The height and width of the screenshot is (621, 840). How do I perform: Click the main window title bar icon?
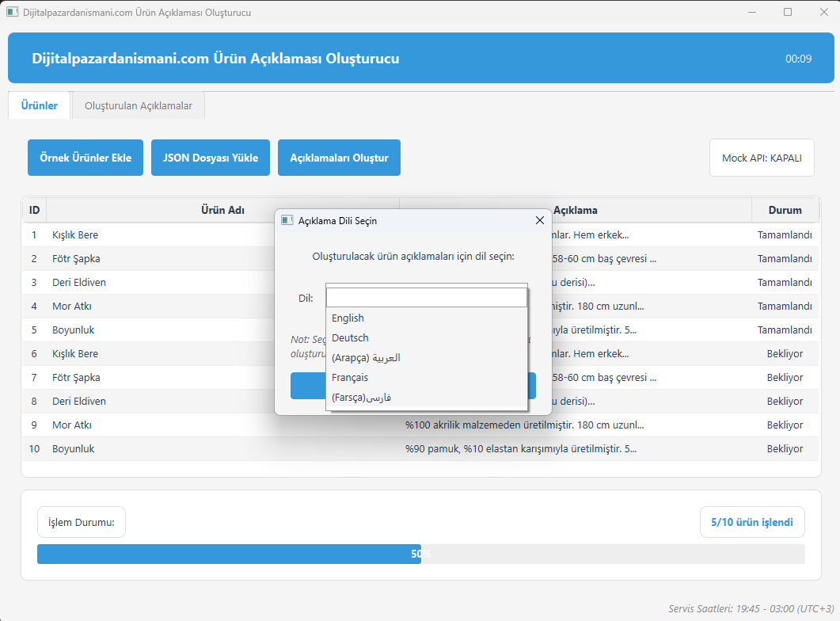pyautogui.click(x=13, y=13)
